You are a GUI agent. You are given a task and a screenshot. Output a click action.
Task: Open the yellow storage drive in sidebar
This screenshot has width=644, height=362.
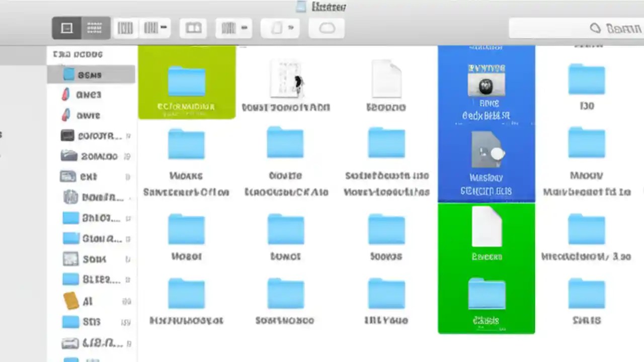pyautogui.click(x=71, y=301)
